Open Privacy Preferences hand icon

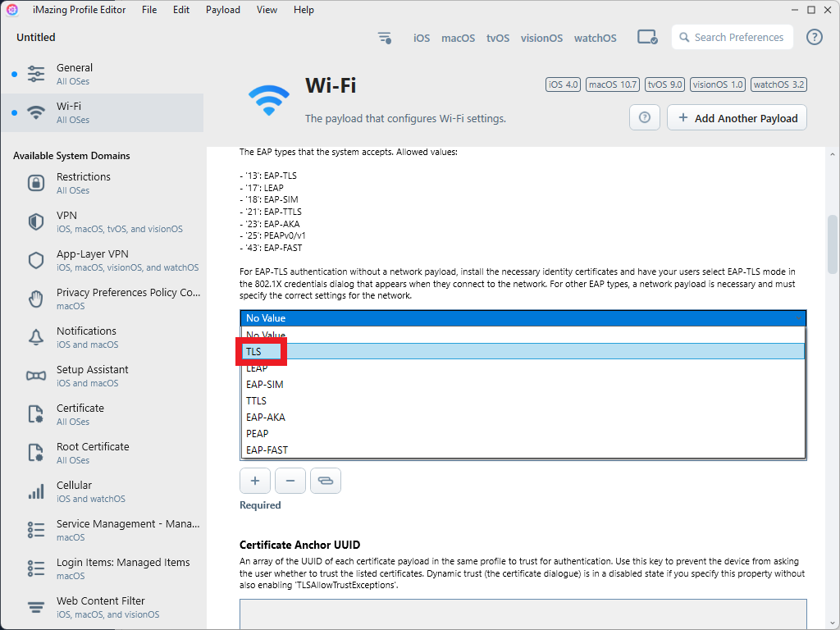[x=36, y=299]
